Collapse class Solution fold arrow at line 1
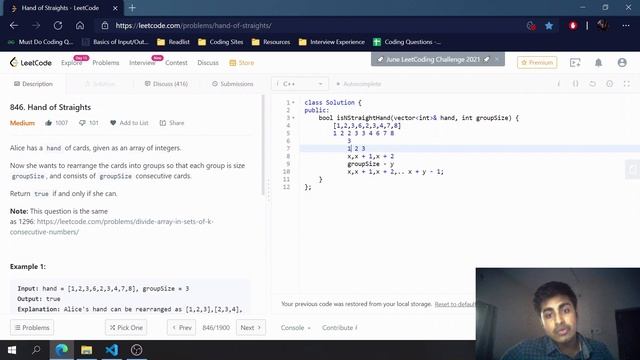 coord(293,102)
